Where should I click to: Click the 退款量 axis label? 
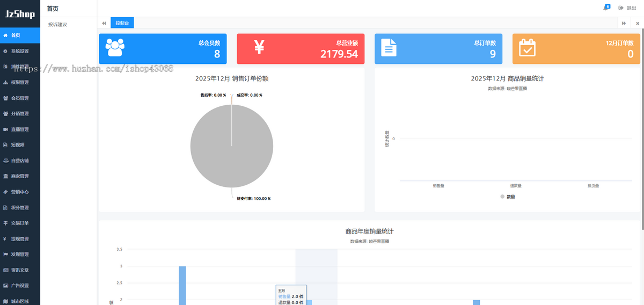[x=516, y=186]
